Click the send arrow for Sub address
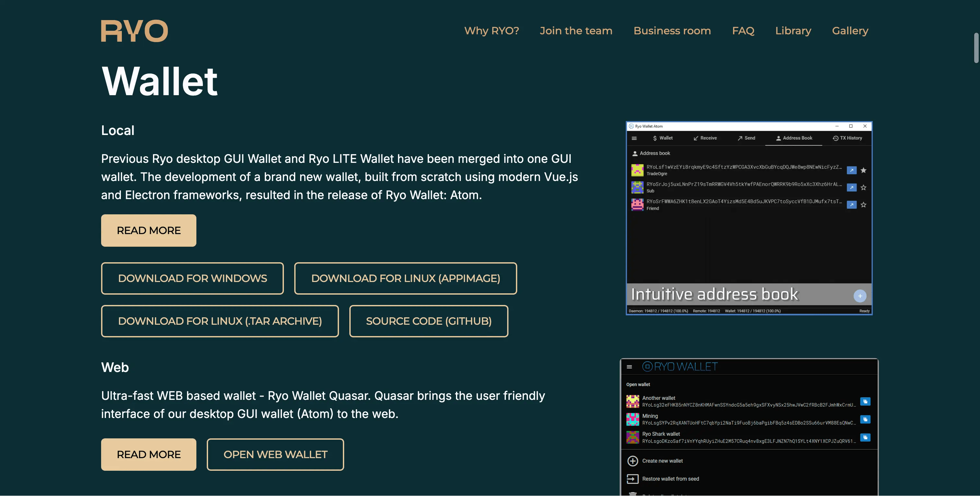The width and height of the screenshot is (980, 496). 852,187
